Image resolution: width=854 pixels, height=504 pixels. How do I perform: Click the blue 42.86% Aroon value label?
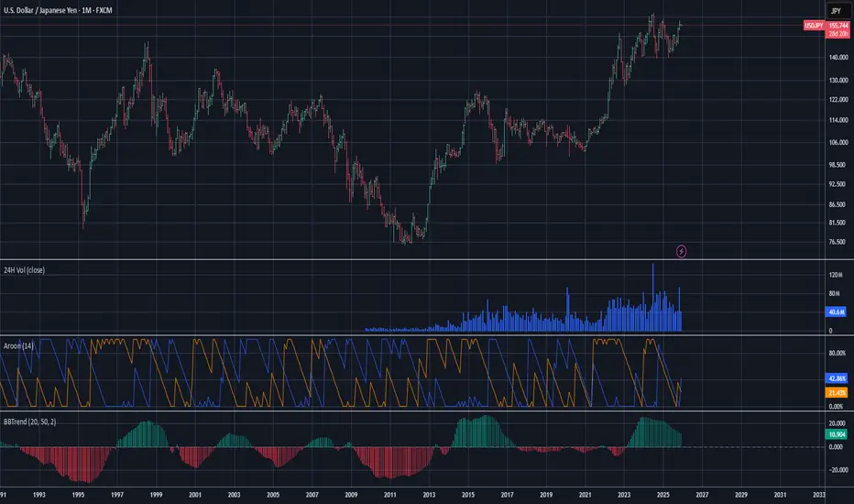(837, 378)
